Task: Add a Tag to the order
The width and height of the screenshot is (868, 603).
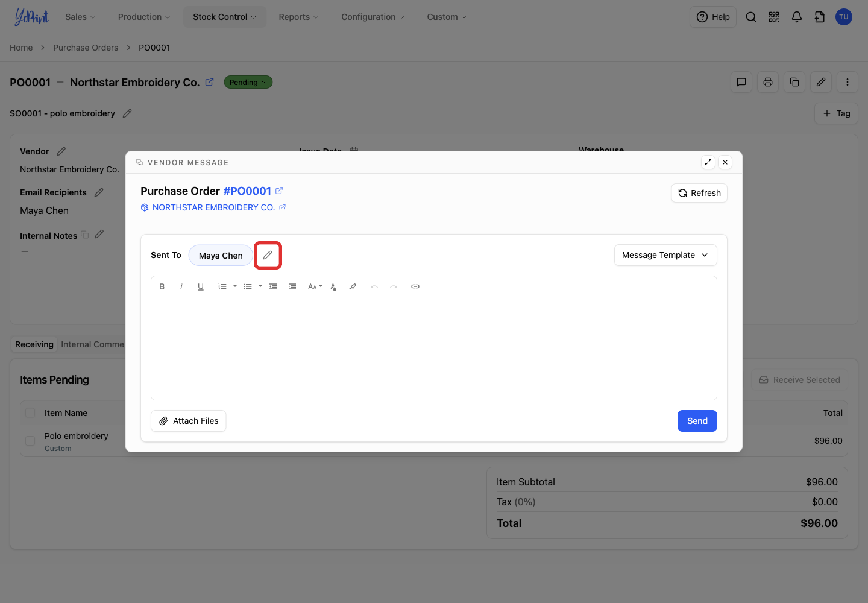Action: 836,113
